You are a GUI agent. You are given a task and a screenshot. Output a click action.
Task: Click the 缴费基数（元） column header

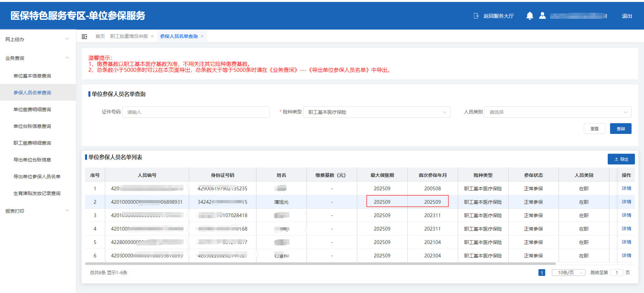(x=332, y=175)
